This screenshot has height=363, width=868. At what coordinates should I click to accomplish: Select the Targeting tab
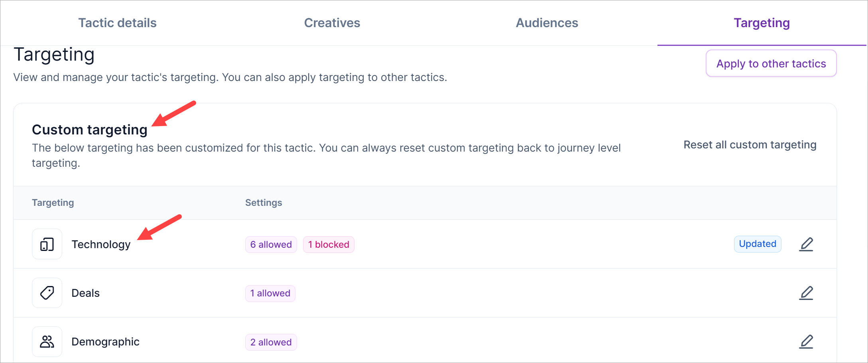click(762, 23)
